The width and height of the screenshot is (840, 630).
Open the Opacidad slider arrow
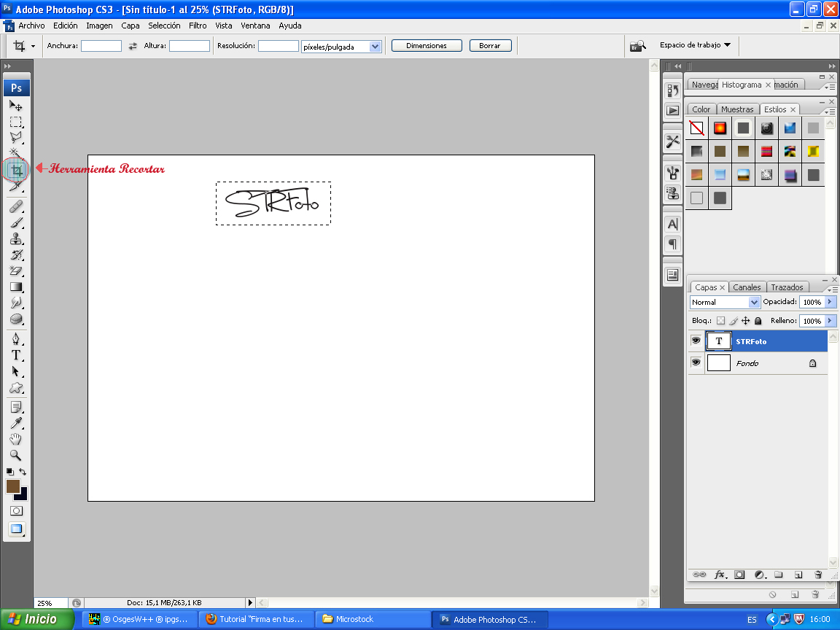[830, 302]
